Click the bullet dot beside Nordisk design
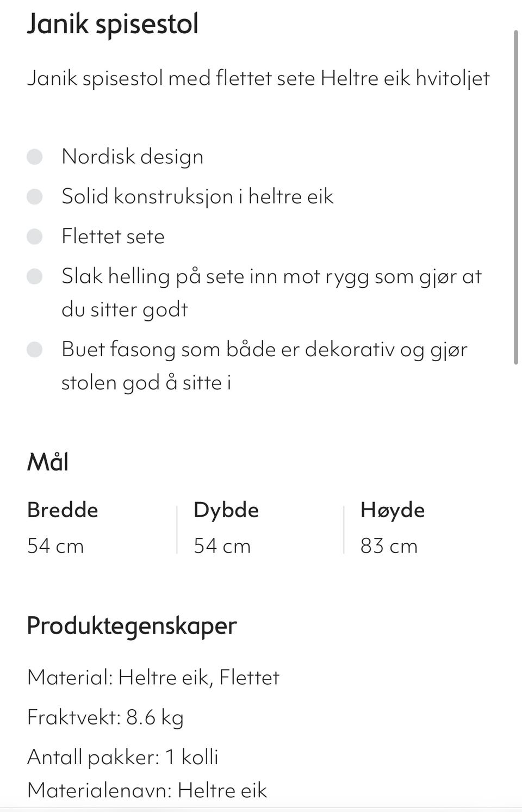Screen dimensions: 522x812 [35, 157]
